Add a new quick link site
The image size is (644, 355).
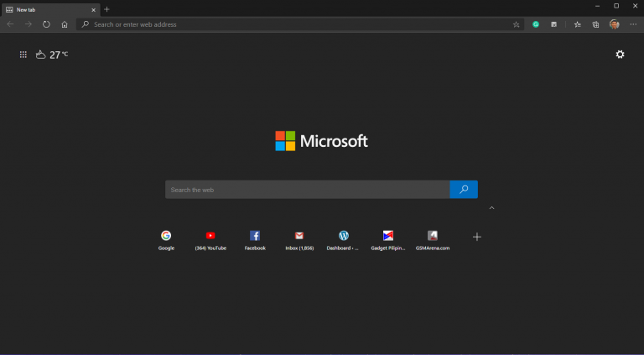(x=476, y=237)
